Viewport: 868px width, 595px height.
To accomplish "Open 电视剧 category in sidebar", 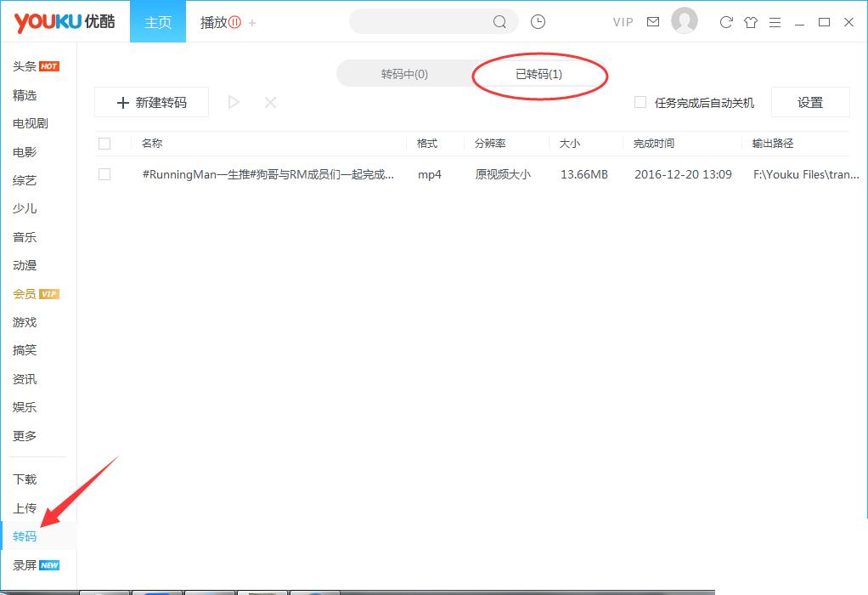I will (x=31, y=123).
